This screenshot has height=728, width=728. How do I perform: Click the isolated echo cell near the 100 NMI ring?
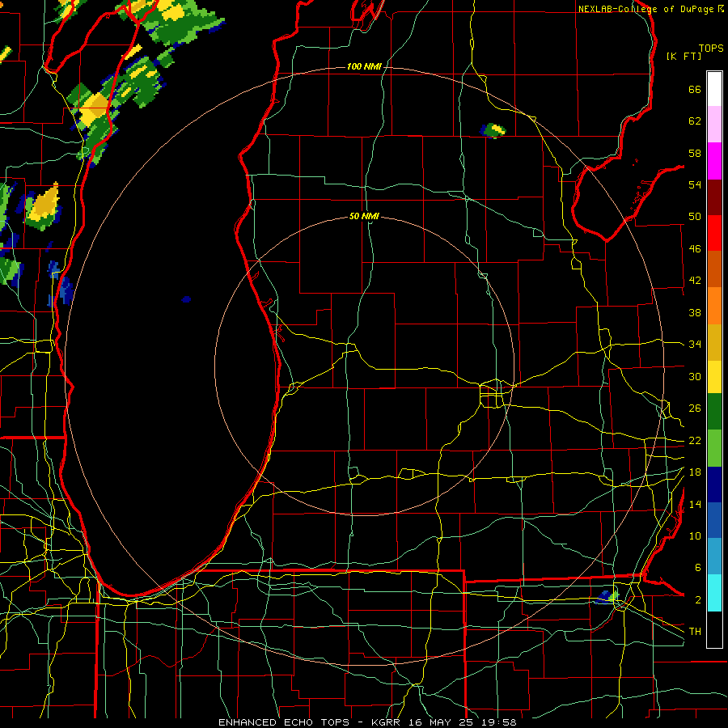(x=493, y=130)
